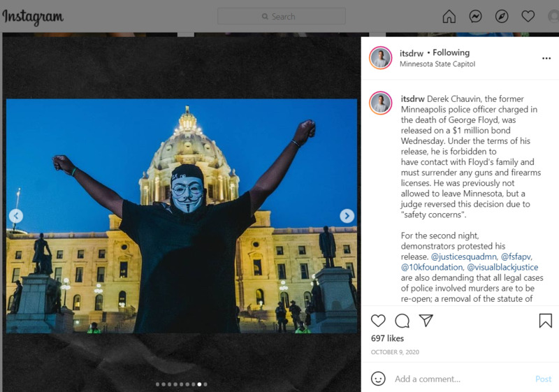Click the Following status button
This screenshot has height=392, width=559.
451,52
